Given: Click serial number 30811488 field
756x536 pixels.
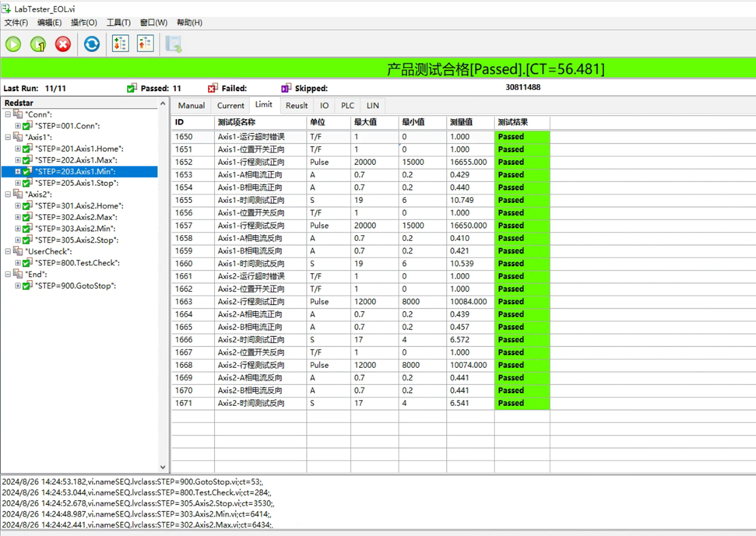Looking at the screenshot, I should pyautogui.click(x=522, y=87).
